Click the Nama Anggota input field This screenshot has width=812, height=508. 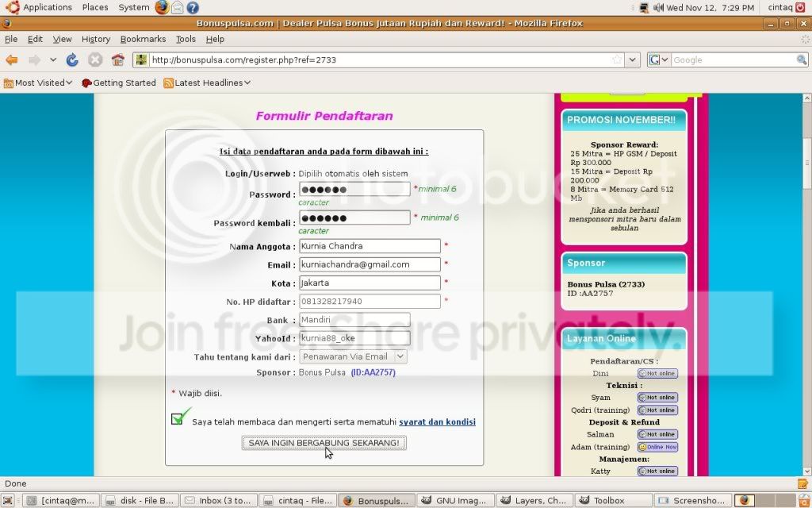(370, 246)
